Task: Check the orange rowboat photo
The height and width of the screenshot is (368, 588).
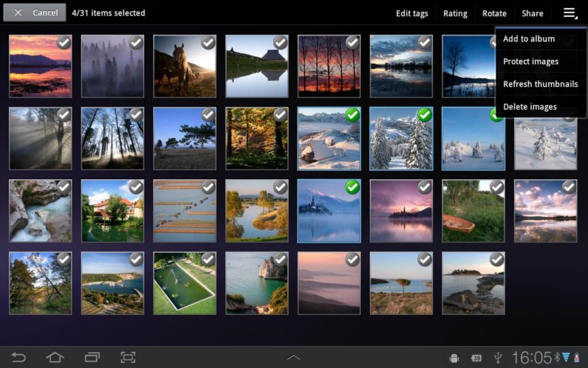Action: (497, 187)
